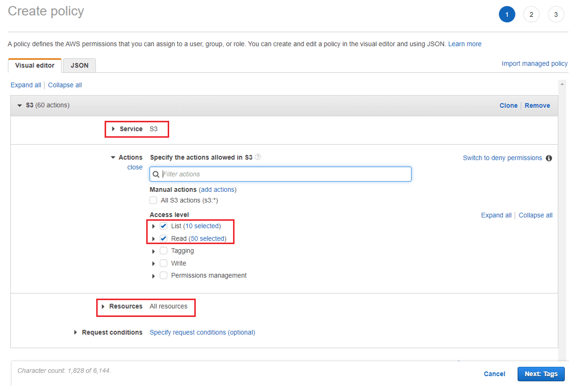Expand the Request conditions section arrow
This screenshot has height=392, width=569.
[75, 332]
